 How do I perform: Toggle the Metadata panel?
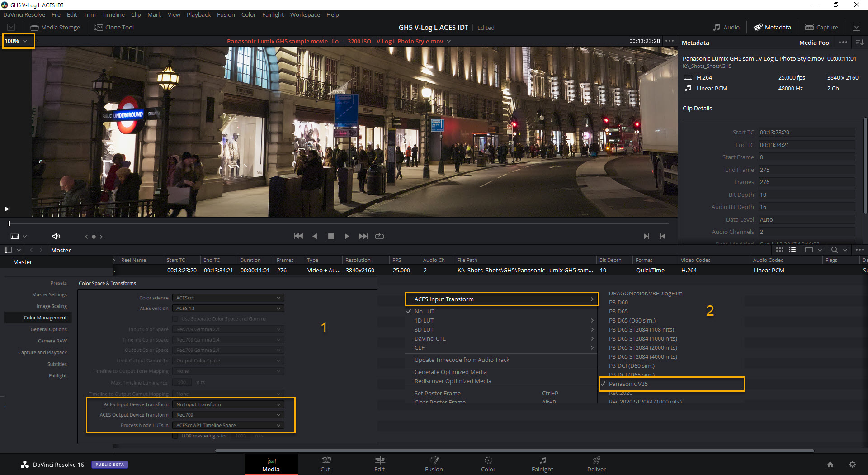pyautogui.click(x=772, y=27)
